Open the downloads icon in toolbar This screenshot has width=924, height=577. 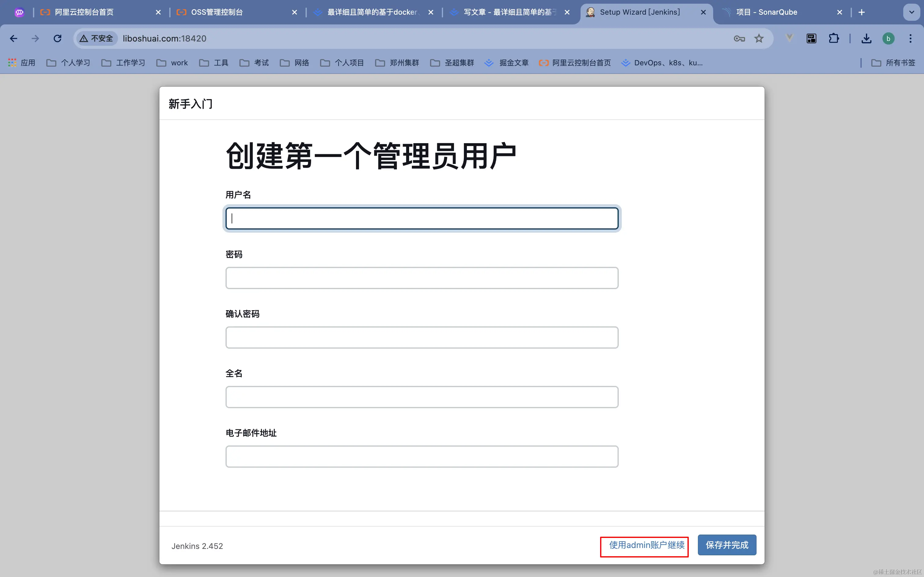click(866, 38)
